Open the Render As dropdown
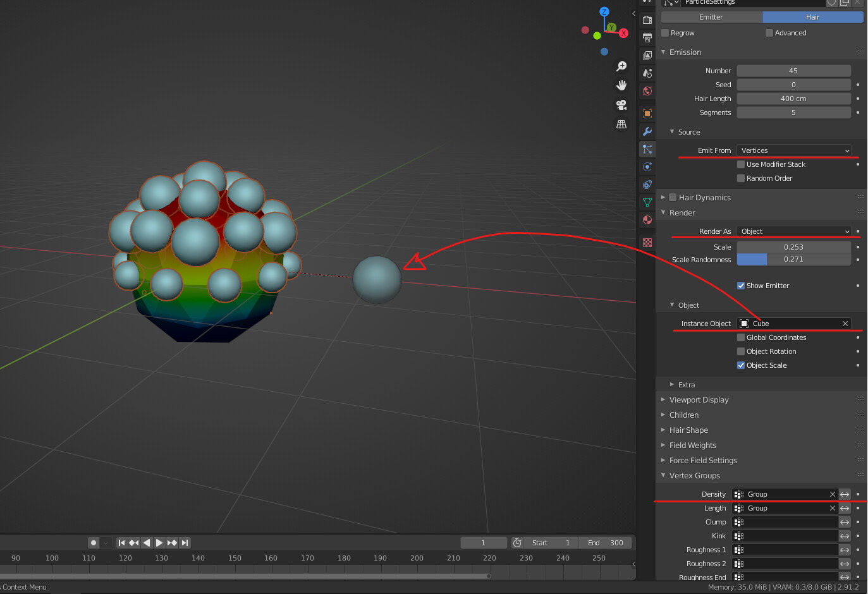868x594 pixels. [794, 231]
